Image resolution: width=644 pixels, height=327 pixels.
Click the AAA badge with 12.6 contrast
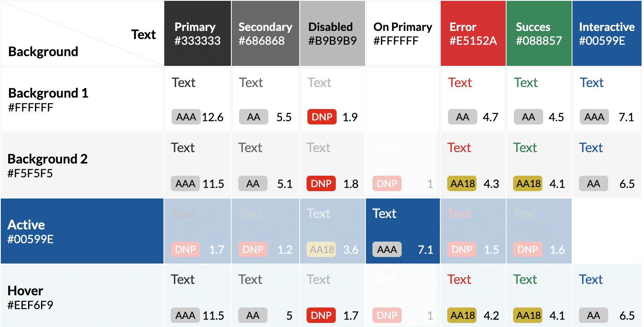pyautogui.click(x=186, y=117)
